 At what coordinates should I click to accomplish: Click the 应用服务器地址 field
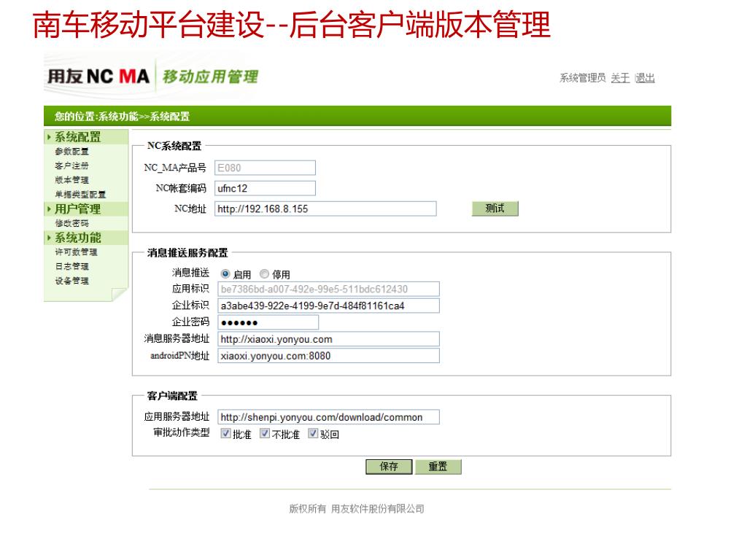[329, 417]
